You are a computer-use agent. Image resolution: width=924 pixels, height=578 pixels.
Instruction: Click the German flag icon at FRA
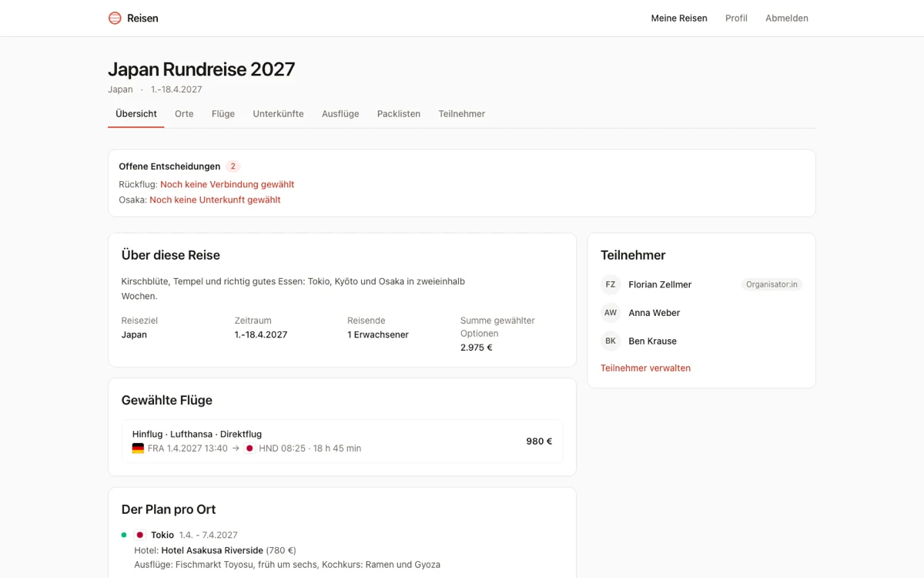[x=138, y=449]
